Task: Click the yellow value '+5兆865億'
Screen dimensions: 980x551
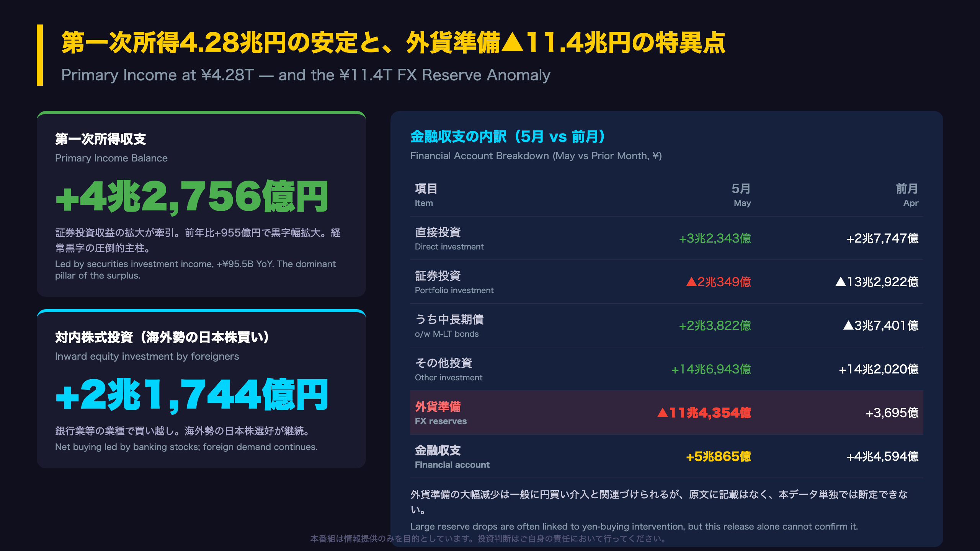Action: (x=719, y=456)
